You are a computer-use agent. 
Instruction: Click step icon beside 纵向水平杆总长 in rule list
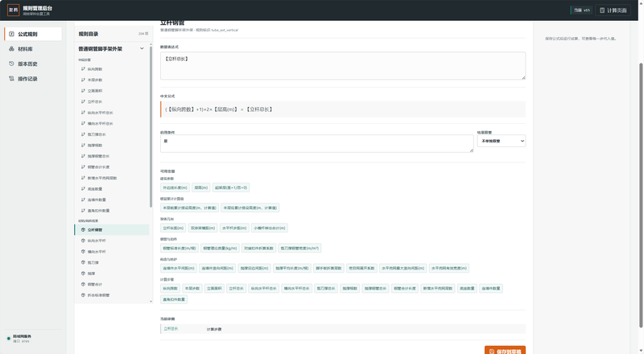(x=84, y=113)
